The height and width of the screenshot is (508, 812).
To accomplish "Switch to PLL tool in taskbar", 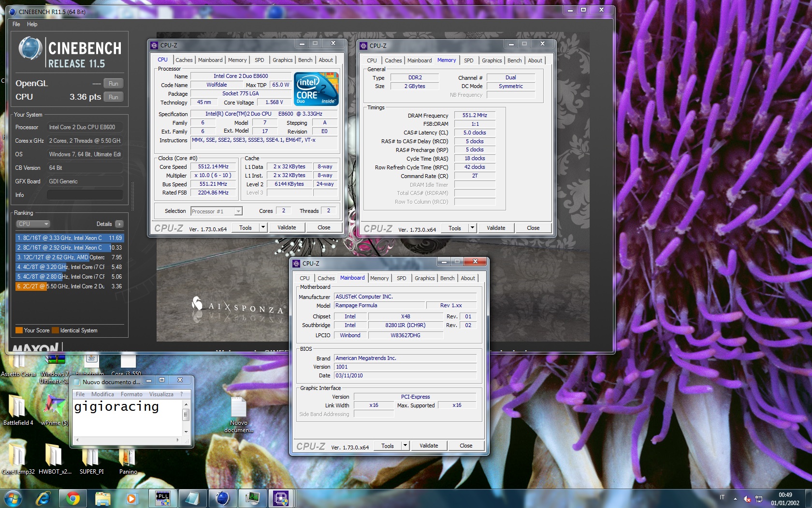I will point(163,498).
